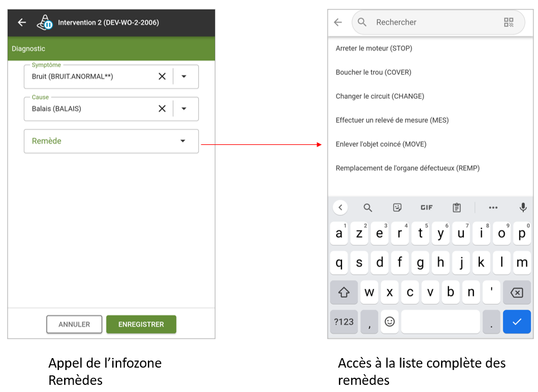Tap the keyboard microphone icon

pyautogui.click(x=523, y=207)
